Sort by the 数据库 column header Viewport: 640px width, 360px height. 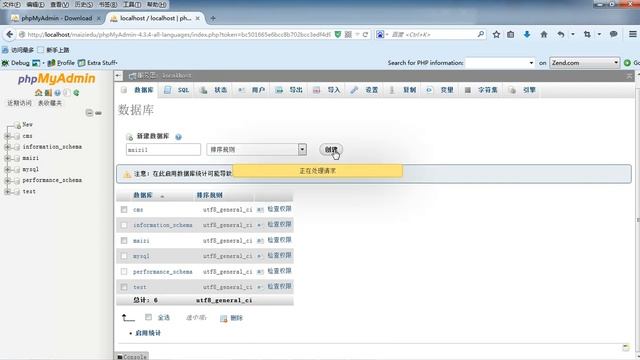143,195
